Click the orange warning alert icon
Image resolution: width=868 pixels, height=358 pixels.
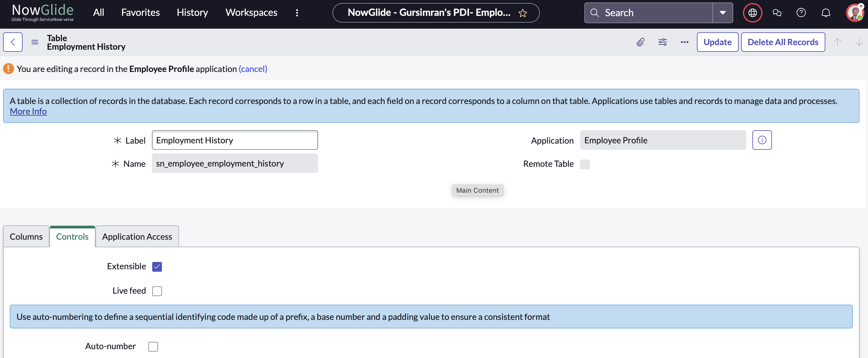9,69
